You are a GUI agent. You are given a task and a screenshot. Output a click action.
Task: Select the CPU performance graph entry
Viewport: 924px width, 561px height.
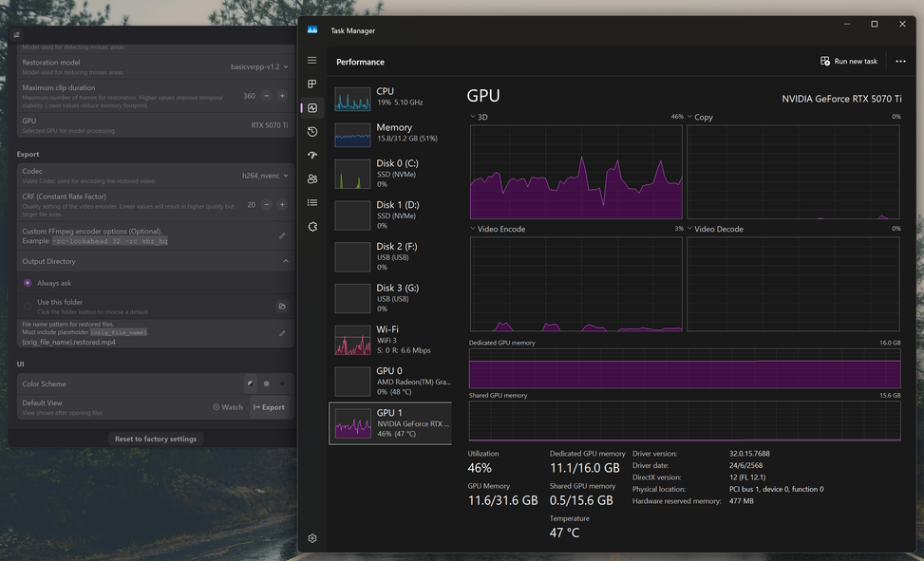pos(390,99)
